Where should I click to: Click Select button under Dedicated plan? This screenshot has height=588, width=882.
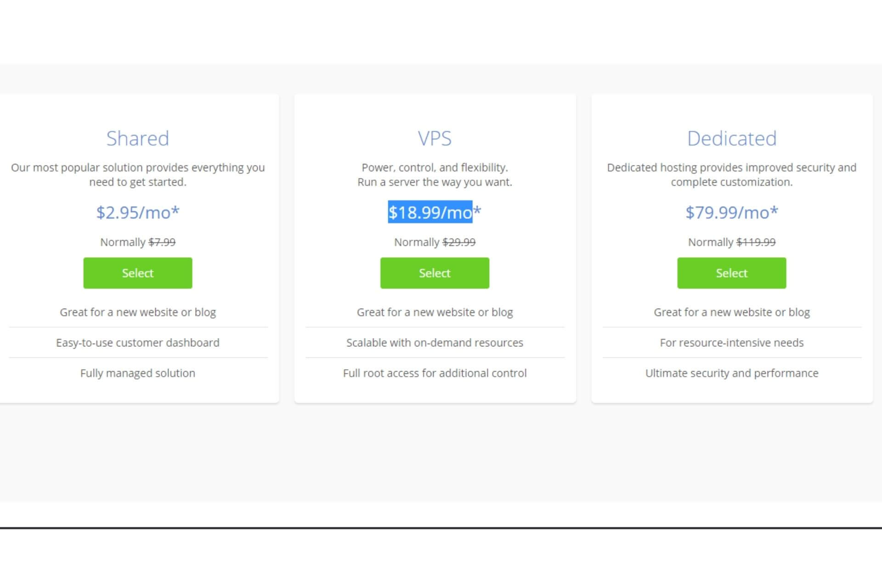(731, 273)
